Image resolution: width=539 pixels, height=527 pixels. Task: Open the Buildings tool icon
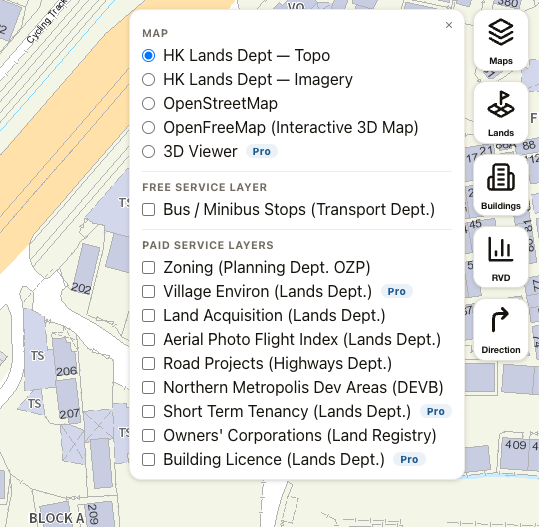[x=501, y=185]
